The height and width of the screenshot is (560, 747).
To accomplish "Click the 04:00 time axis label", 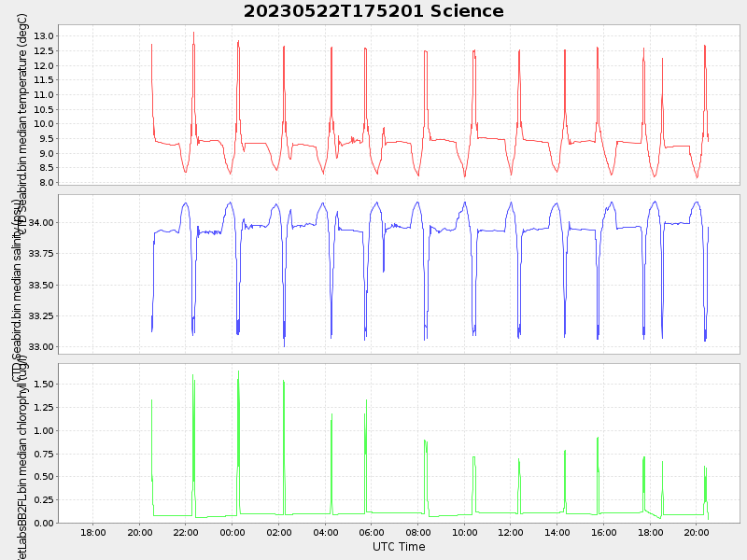I will point(325,532).
